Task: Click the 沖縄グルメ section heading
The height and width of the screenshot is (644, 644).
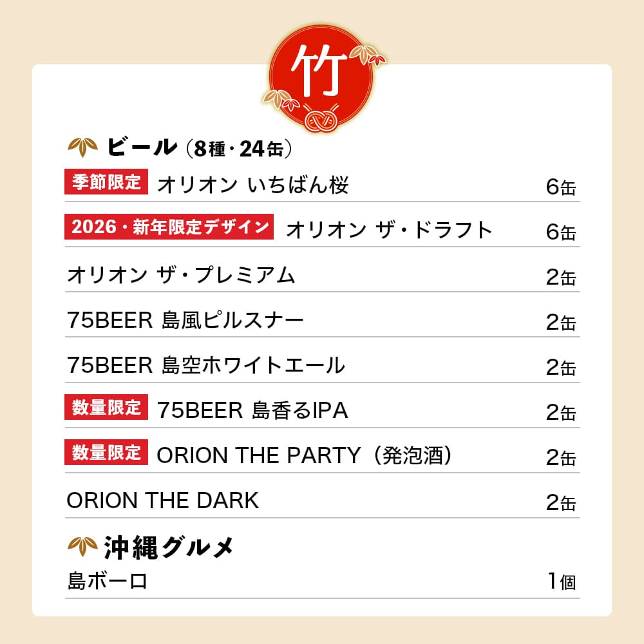Action: [x=168, y=547]
